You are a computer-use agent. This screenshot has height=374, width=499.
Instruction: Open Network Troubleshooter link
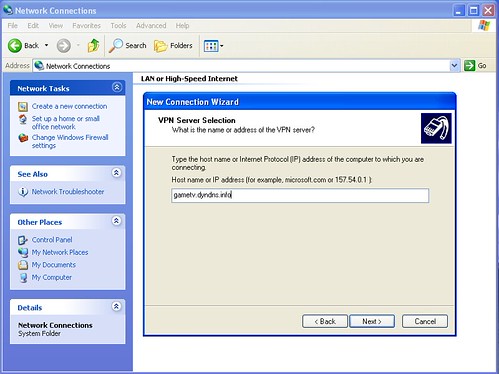tap(68, 192)
